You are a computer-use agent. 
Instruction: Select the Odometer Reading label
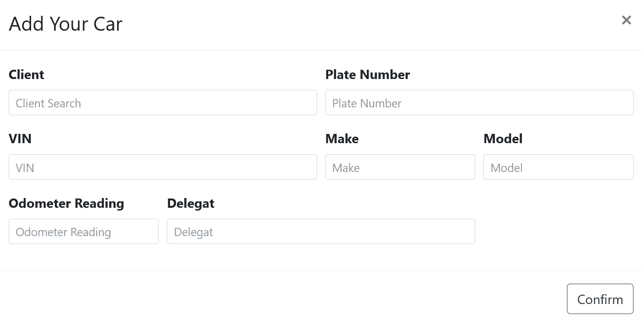[66, 203]
